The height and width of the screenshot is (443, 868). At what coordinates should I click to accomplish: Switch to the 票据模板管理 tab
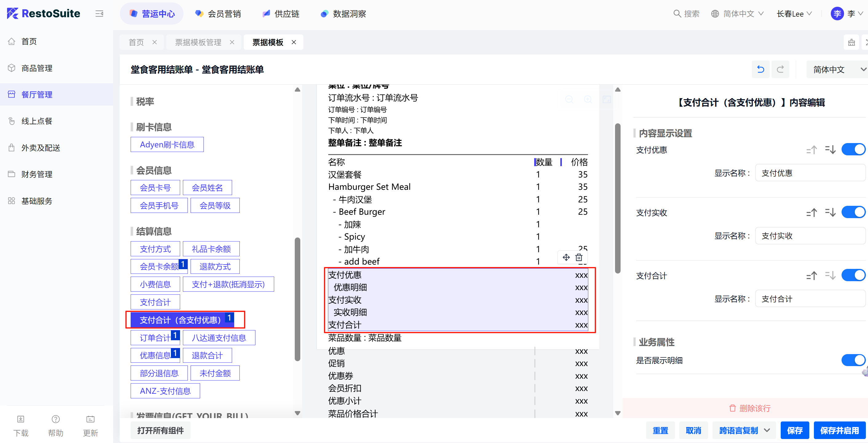click(198, 42)
